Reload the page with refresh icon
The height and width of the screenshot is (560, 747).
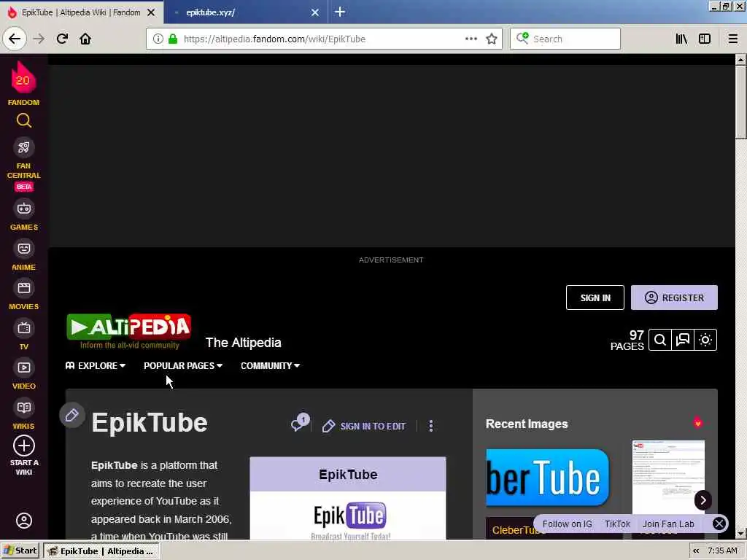62,39
